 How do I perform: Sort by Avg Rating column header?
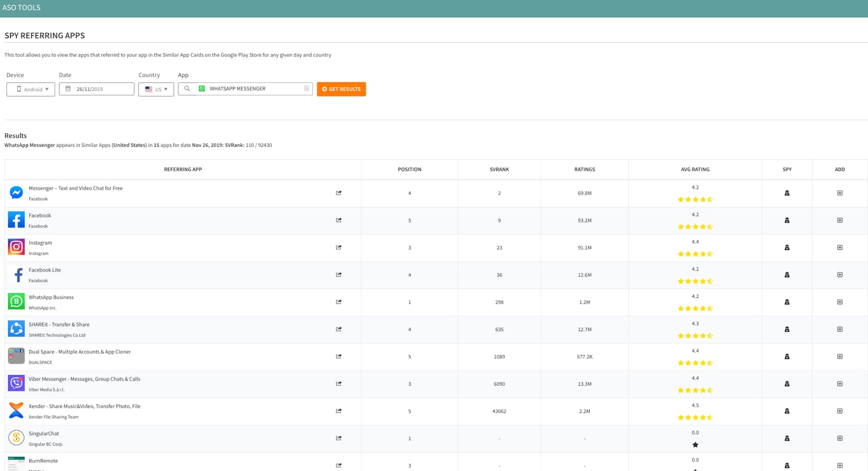click(695, 170)
